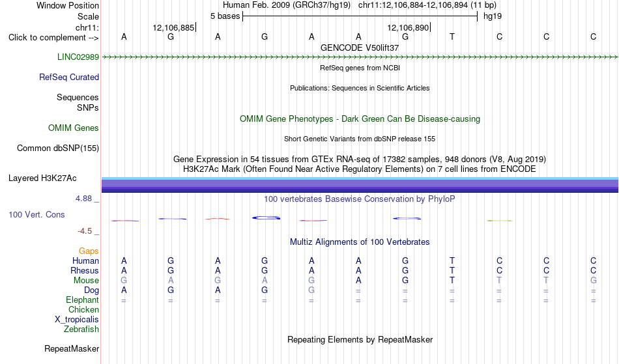The height and width of the screenshot is (364, 619).
Task: Select the Dog species row label
Action: 92,290
